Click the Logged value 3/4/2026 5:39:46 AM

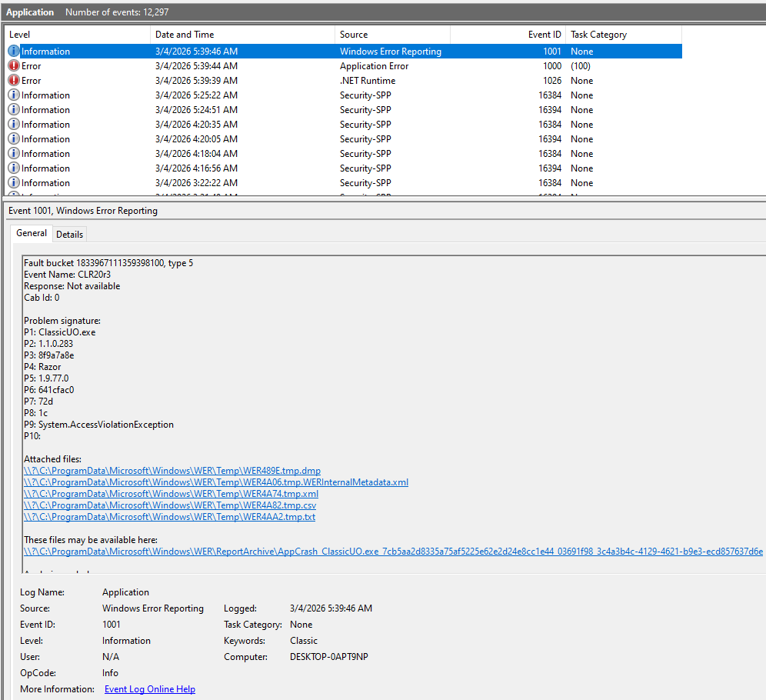331,608
